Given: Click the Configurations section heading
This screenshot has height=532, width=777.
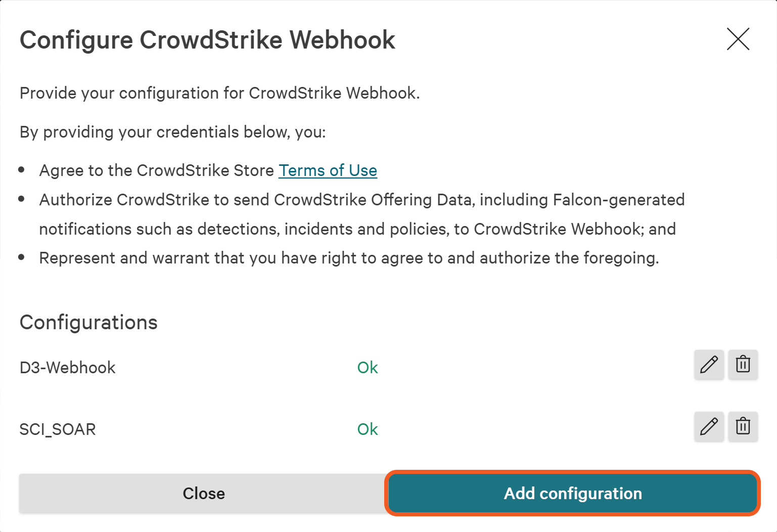Looking at the screenshot, I should tap(88, 323).
